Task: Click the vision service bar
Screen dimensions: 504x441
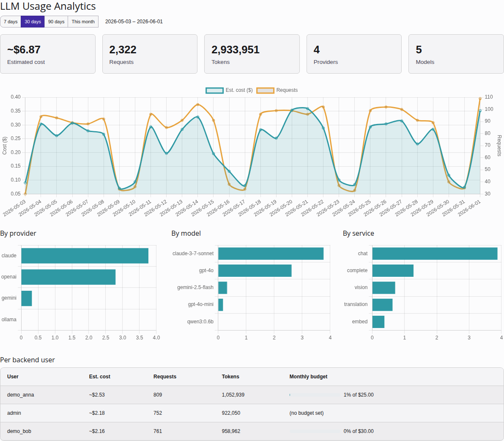Action: tap(383, 287)
